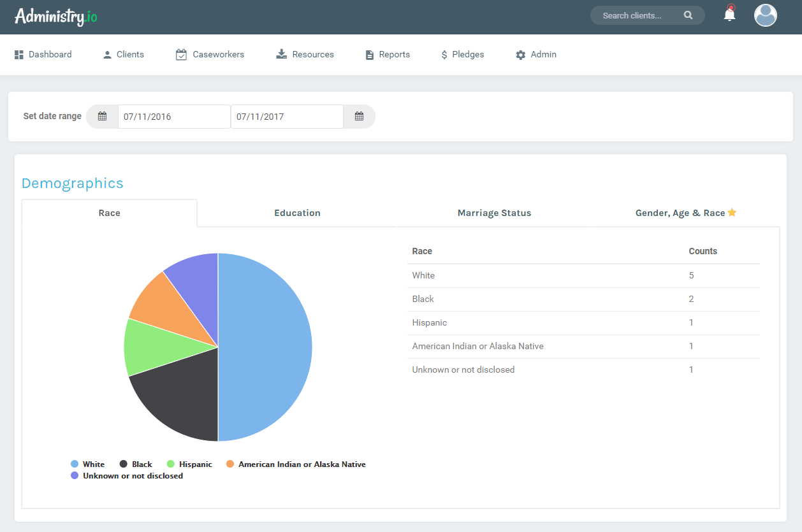This screenshot has height=532, width=802.
Task: Click the star icon on Gender, Age & Race
Action: 732,213
